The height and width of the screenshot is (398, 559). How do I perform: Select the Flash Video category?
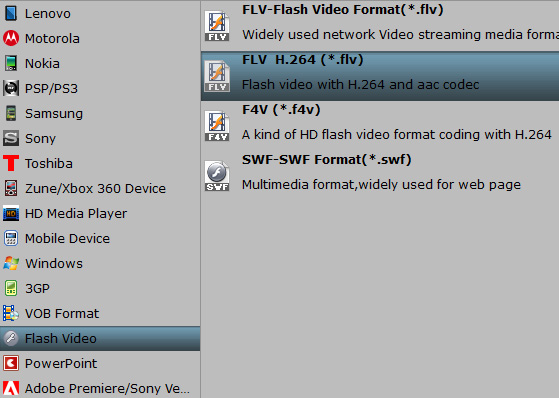(x=100, y=338)
